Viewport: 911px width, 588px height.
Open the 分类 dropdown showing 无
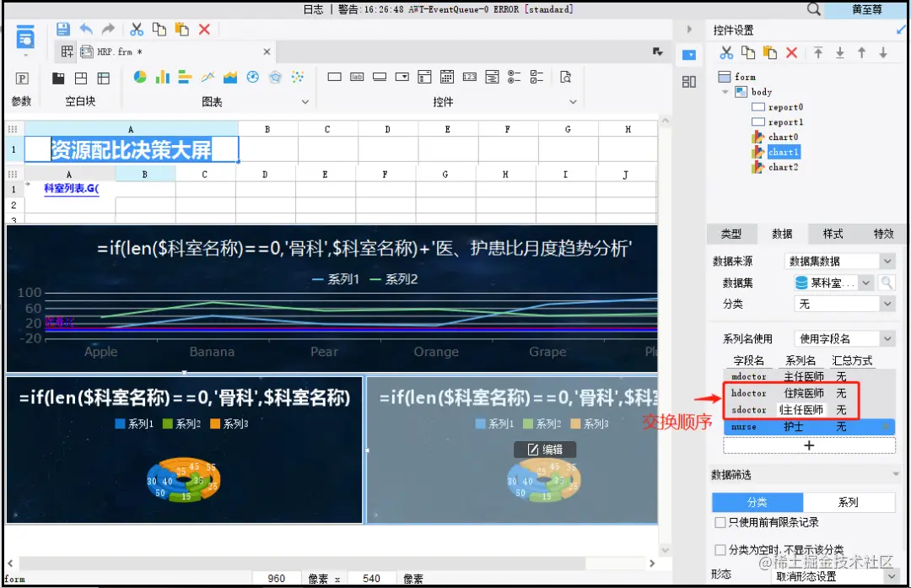coord(844,304)
